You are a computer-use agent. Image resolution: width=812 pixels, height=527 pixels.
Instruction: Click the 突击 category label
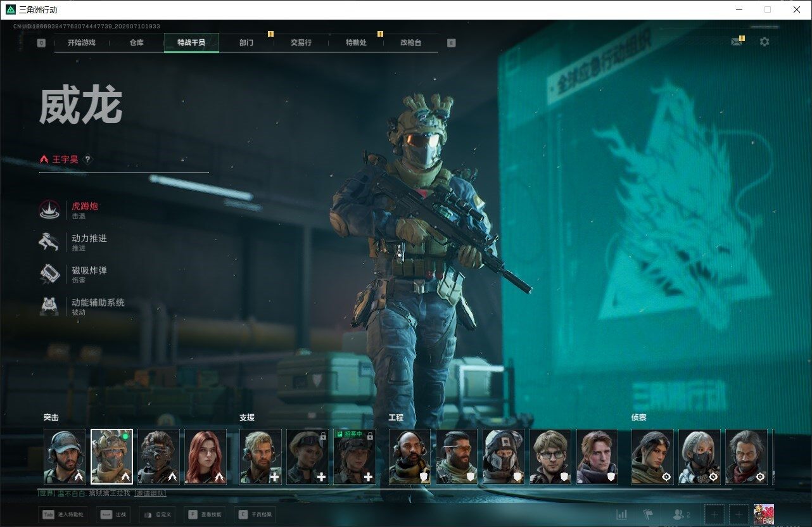click(51, 418)
